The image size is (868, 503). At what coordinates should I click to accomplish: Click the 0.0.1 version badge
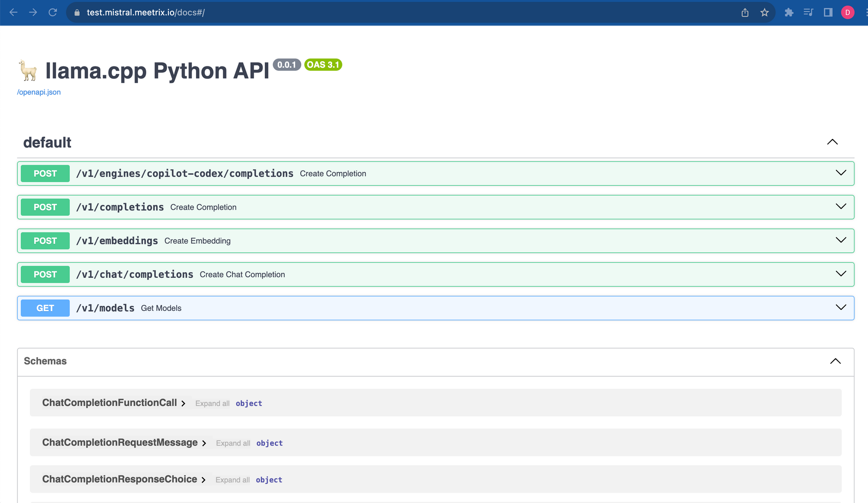(x=287, y=65)
